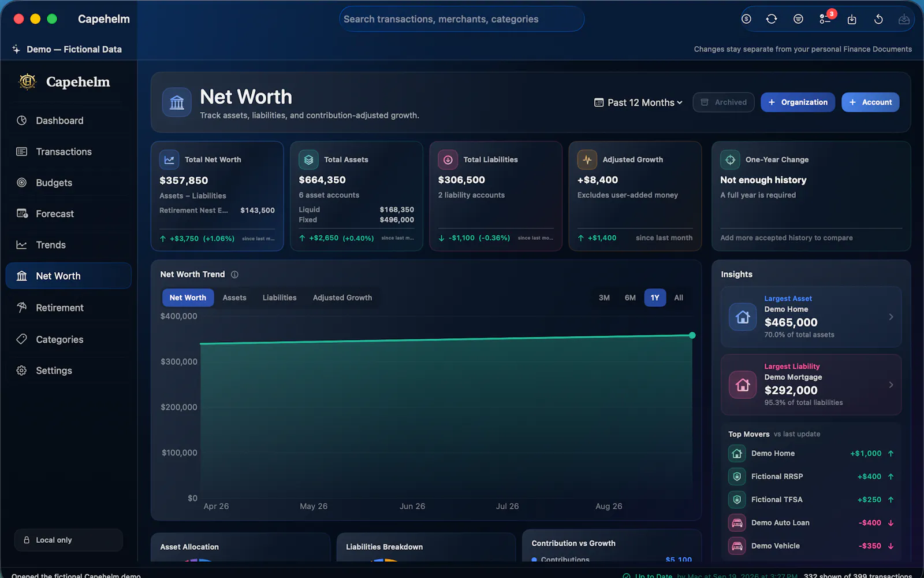Click the undo counterclockwise arrow icon
Viewport: 924px width, 578px height.
coord(878,19)
